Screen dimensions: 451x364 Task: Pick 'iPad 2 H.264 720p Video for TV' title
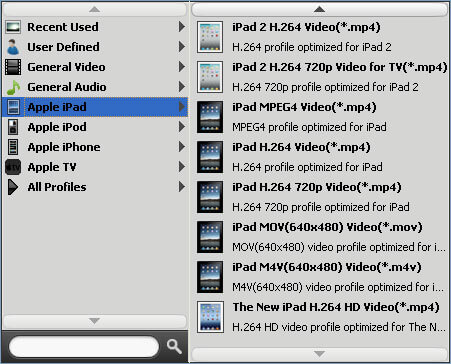[x=340, y=67]
